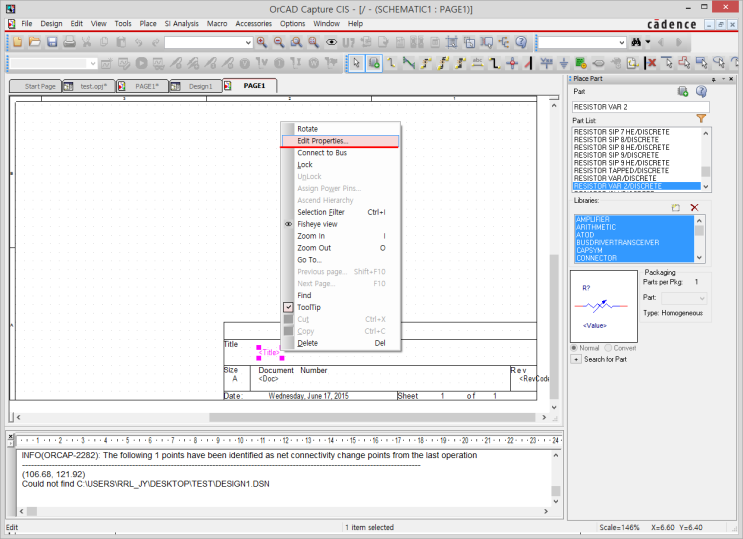Viewport: 743px width, 539px height.
Task: Click the Zoom In magnifier toolbar icon
Action: point(262,42)
